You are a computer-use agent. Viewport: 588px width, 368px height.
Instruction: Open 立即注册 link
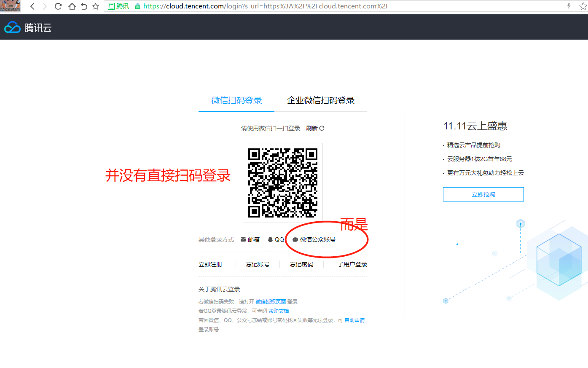(x=210, y=264)
